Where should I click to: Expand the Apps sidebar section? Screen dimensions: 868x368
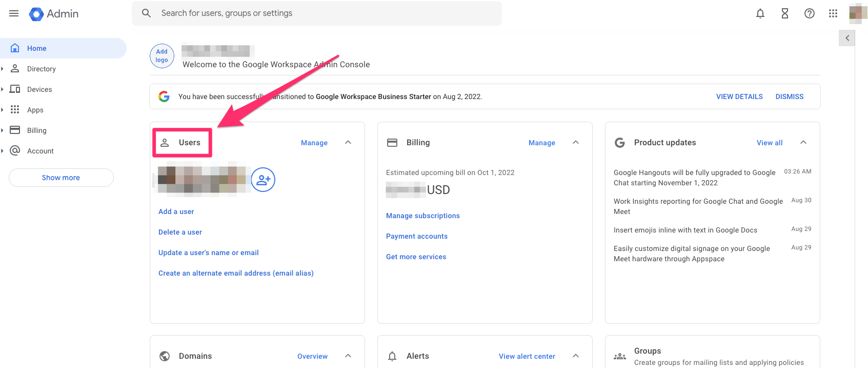coord(3,110)
